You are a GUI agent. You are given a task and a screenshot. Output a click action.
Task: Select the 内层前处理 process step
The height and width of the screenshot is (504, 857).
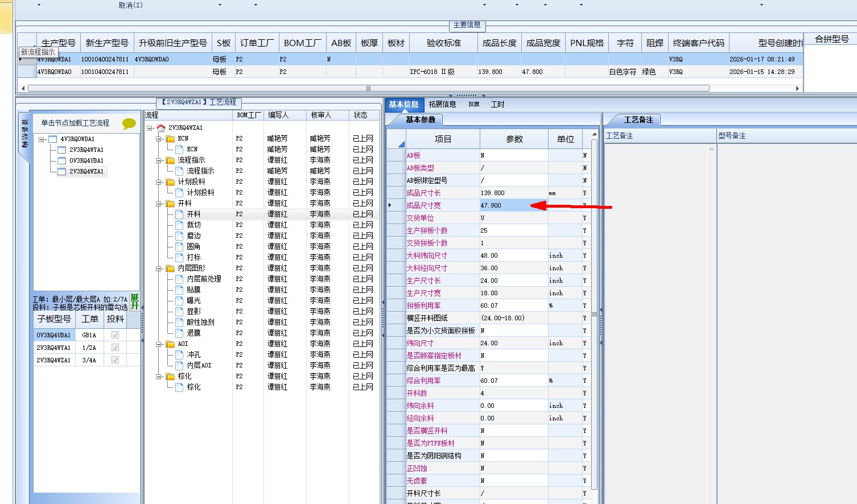pos(204,279)
